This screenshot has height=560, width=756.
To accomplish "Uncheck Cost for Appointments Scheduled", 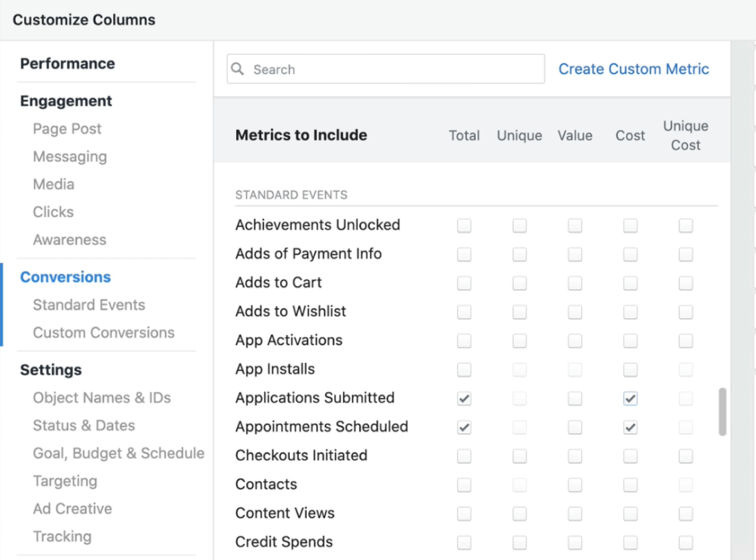I will click(x=630, y=427).
